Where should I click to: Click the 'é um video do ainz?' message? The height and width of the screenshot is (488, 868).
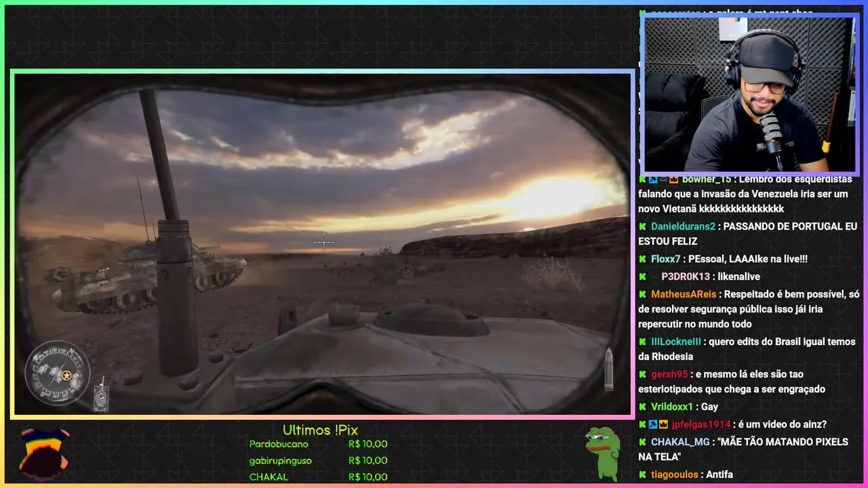(783, 424)
